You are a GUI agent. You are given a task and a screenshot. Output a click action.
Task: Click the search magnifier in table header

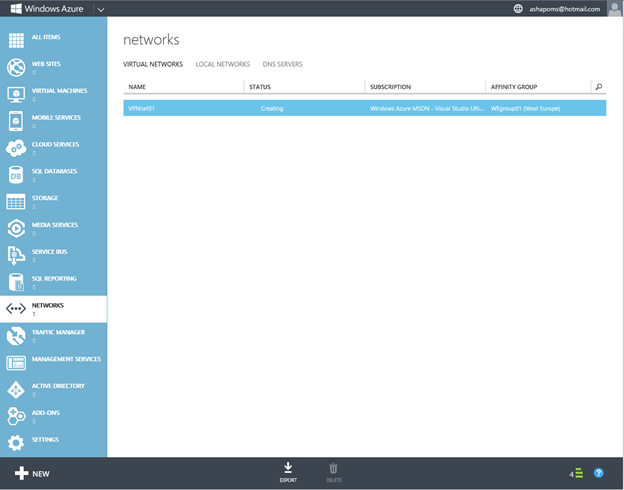[599, 86]
